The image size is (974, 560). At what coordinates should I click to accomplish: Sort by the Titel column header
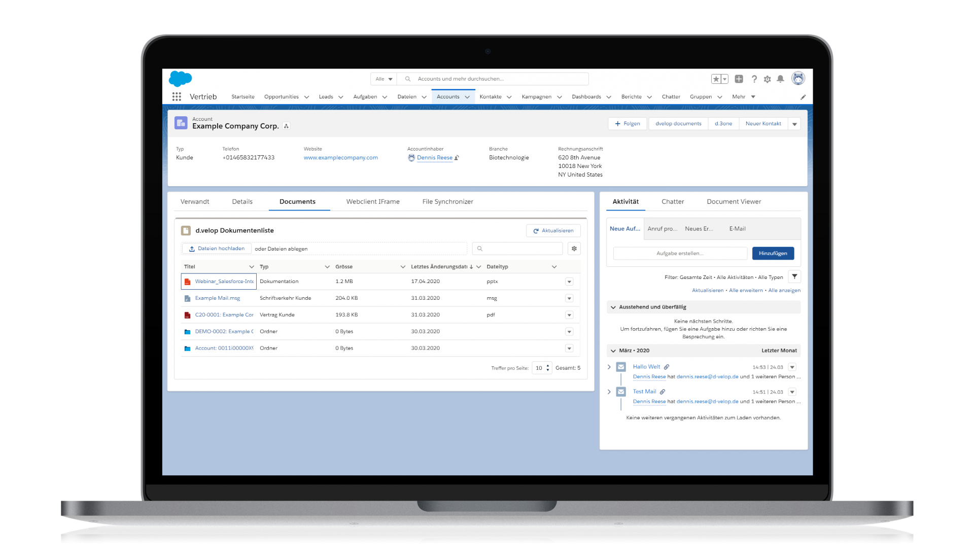pos(190,267)
